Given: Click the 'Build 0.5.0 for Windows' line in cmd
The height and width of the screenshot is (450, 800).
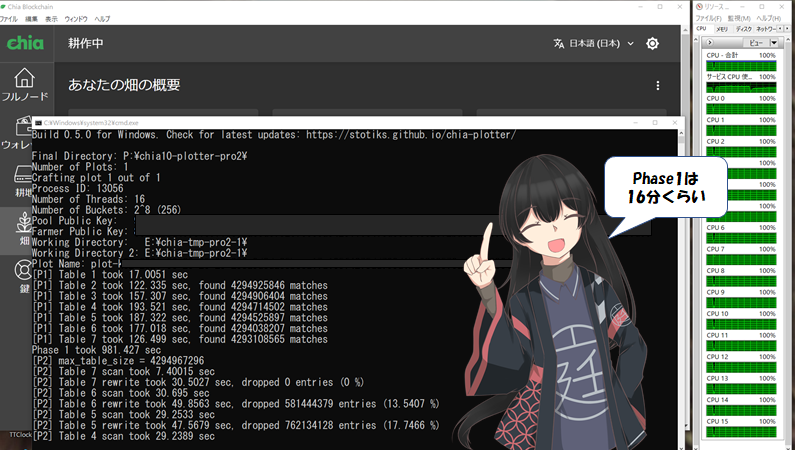Looking at the screenshot, I should [273, 135].
